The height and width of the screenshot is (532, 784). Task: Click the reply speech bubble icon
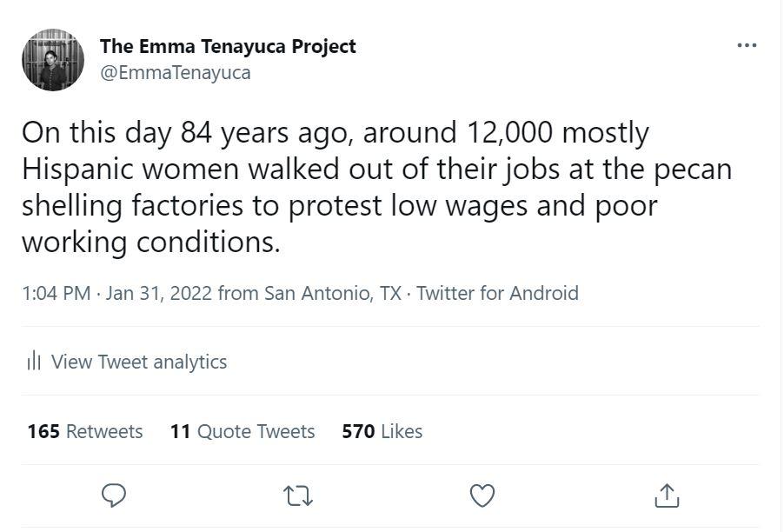[115, 495]
